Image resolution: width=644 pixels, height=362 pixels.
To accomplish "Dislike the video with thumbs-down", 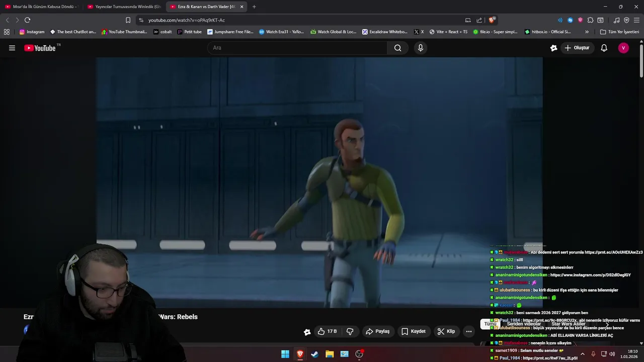I will point(350,331).
